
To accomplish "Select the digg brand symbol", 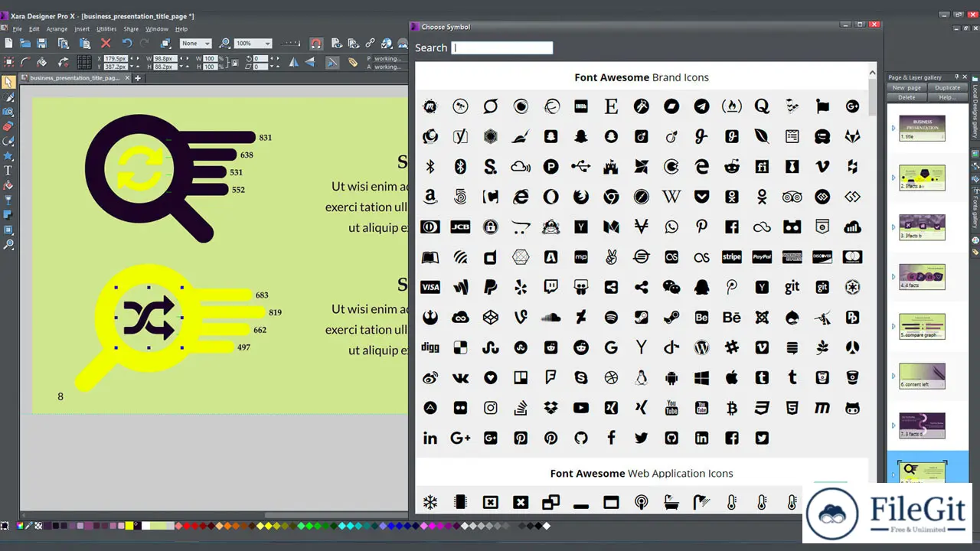I will 430,347.
